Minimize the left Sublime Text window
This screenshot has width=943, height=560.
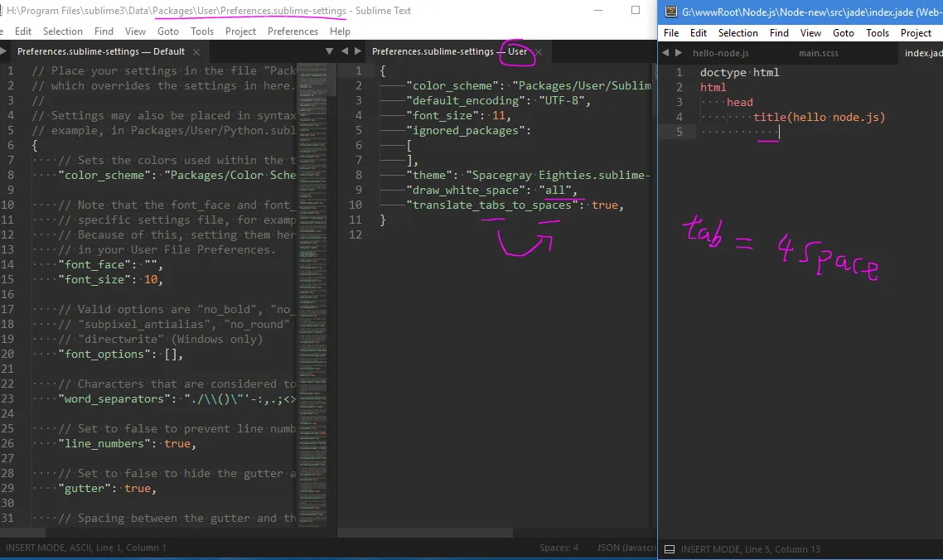[x=597, y=10]
